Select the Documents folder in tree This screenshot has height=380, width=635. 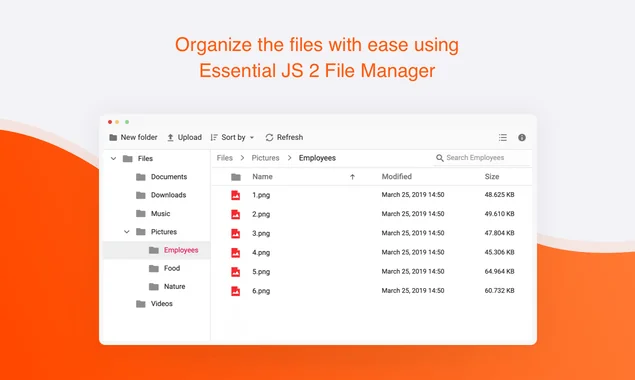point(169,177)
